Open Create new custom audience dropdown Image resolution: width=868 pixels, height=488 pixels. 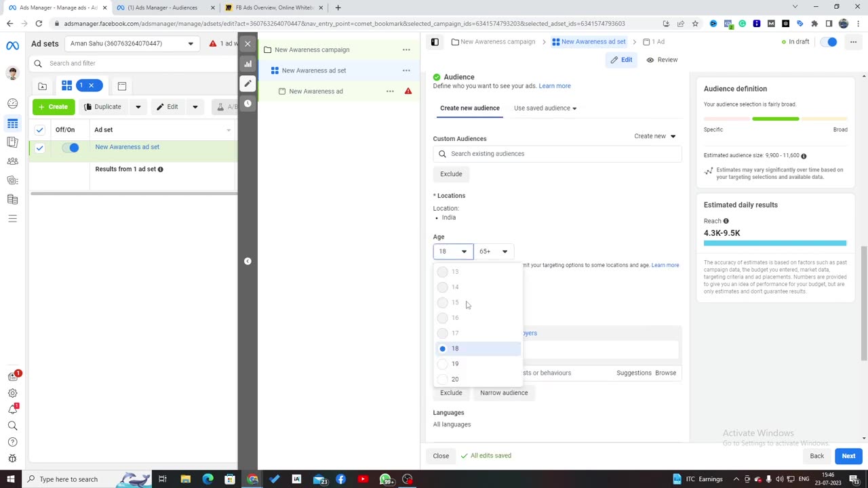(655, 136)
